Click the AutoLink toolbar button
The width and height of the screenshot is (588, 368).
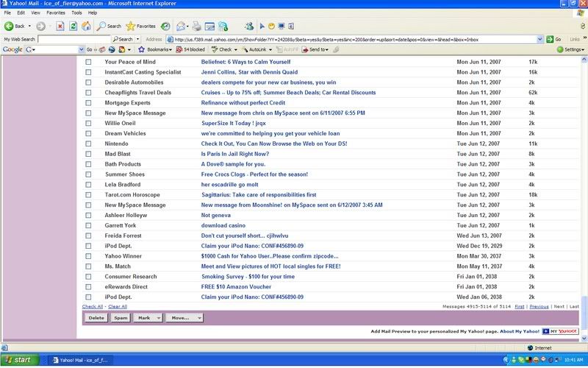pyautogui.click(x=254, y=49)
